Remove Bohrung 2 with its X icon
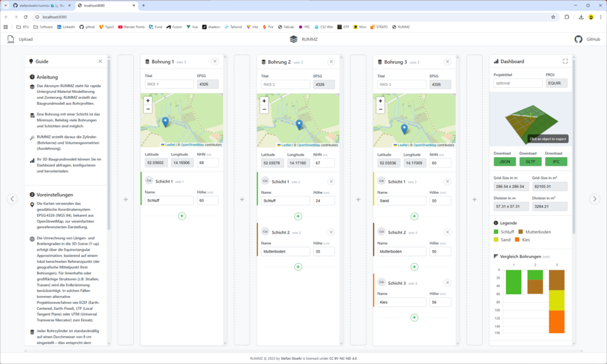 point(331,61)
